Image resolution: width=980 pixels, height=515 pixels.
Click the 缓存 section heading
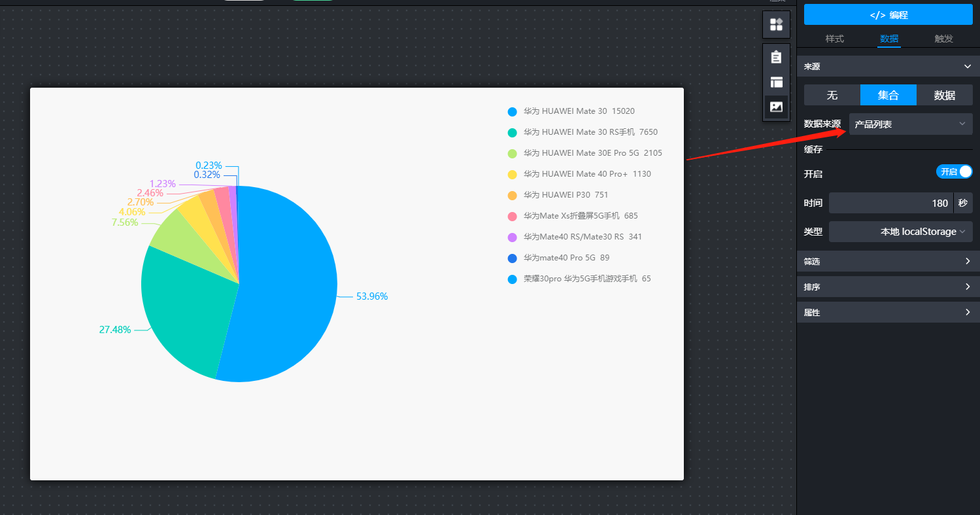813,150
